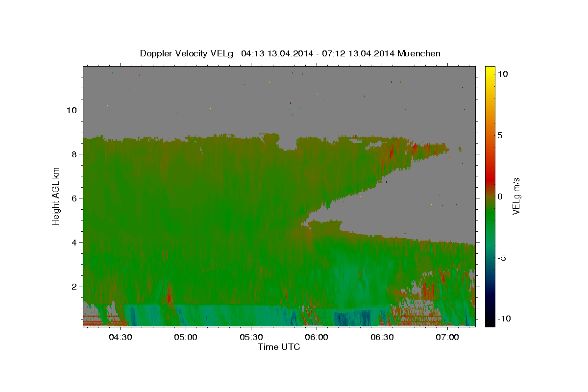Click the 'VELg m/s' colorbar label
The width and height of the screenshot is (588, 392).
(x=516, y=196)
